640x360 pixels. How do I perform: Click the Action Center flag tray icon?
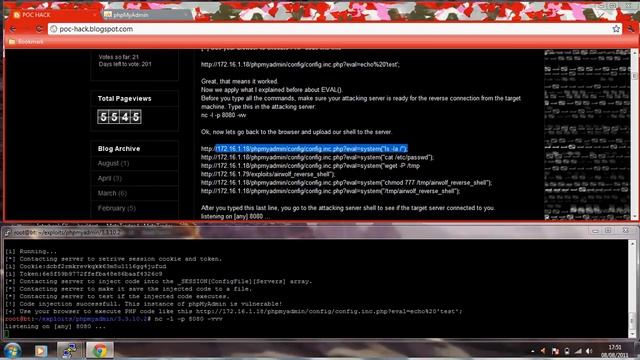555,351
